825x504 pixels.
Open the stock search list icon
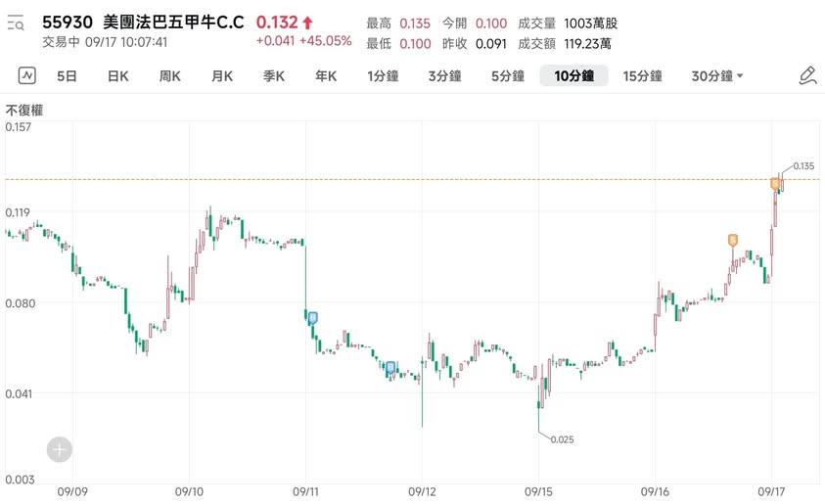coord(15,23)
